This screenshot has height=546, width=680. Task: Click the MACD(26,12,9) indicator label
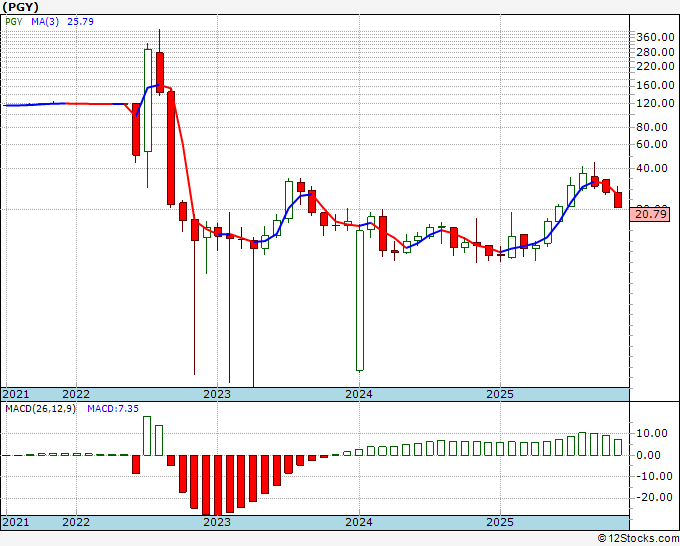pos(40,409)
